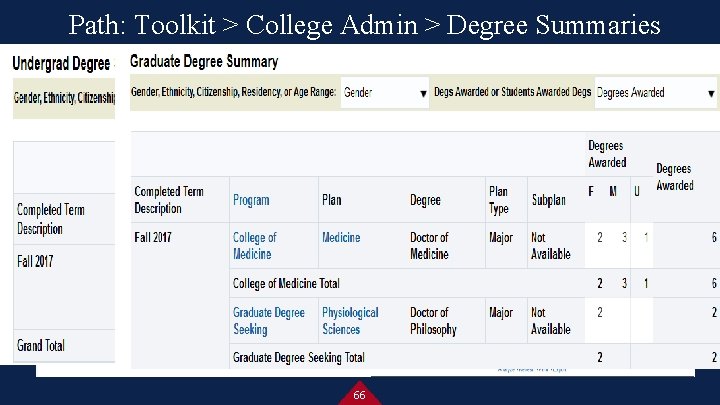This screenshot has width=720, height=405.
Task: Open the Graduate Degree Seeking link
Action: pos(268,320)
